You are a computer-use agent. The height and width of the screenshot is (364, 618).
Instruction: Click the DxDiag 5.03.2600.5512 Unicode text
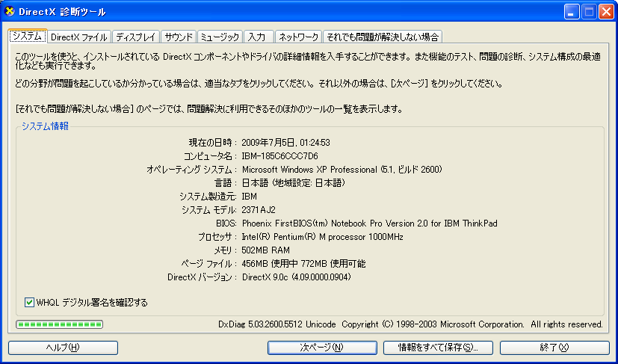277,324
